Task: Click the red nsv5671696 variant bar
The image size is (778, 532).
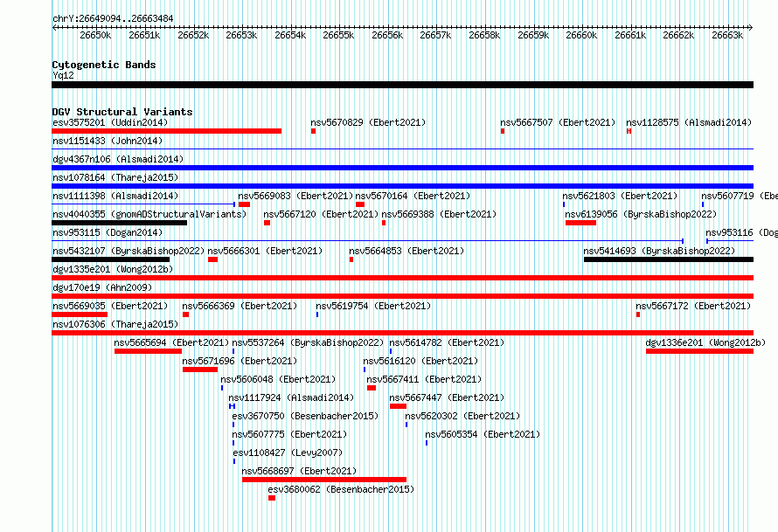Action: pos(200,370)
